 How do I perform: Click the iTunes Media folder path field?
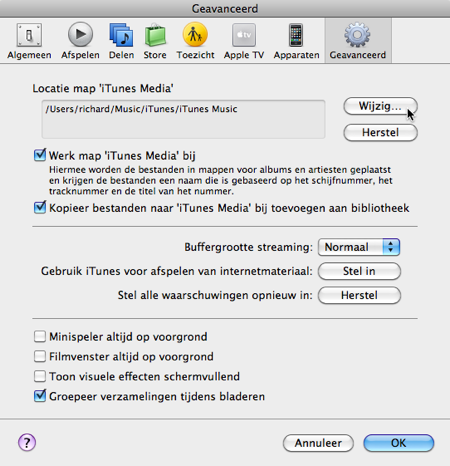183,119
